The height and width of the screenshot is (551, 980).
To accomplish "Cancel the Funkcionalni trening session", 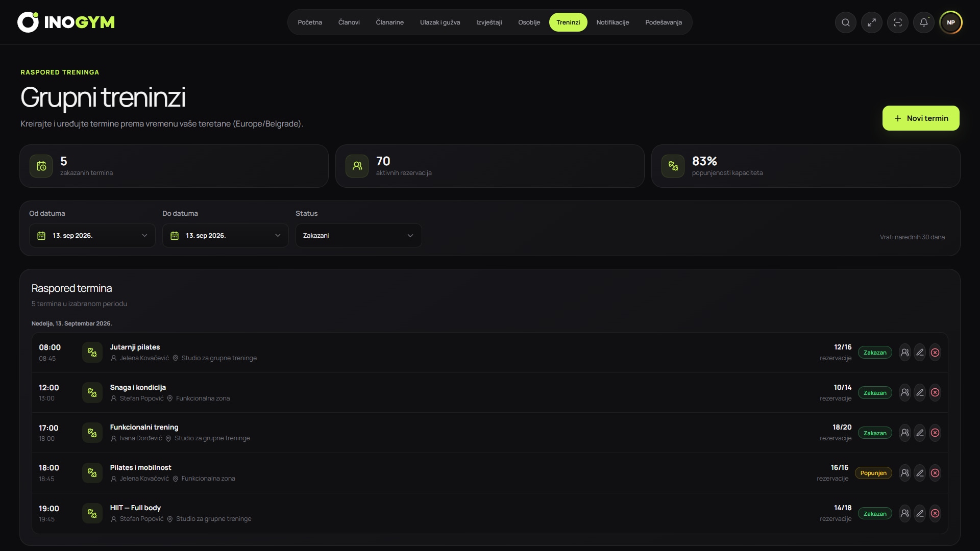I will click(935, 433).
